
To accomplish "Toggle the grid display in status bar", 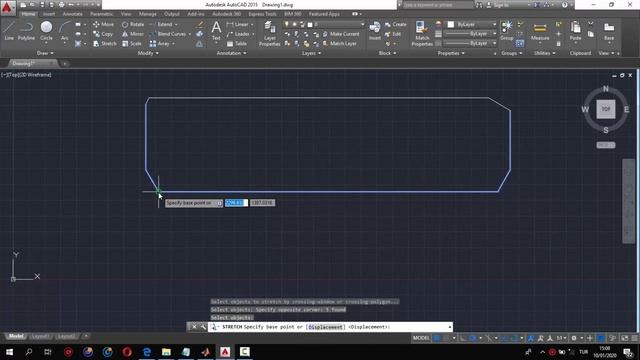I will click(437, 338).
